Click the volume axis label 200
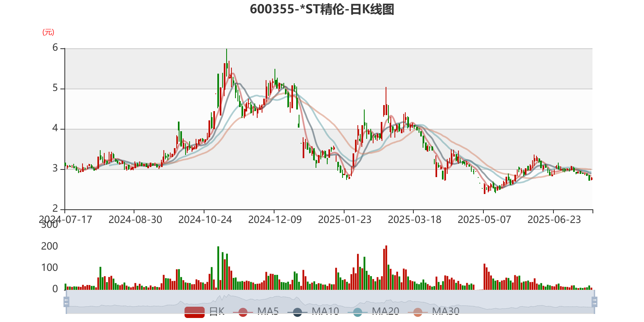The image size is (644, 322). click(x=50, y=246)
